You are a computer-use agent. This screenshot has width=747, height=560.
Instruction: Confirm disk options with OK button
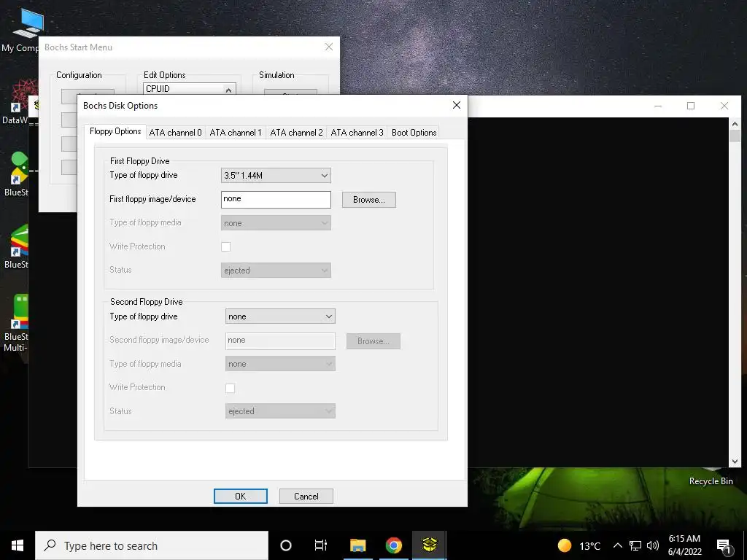[241, 496]
